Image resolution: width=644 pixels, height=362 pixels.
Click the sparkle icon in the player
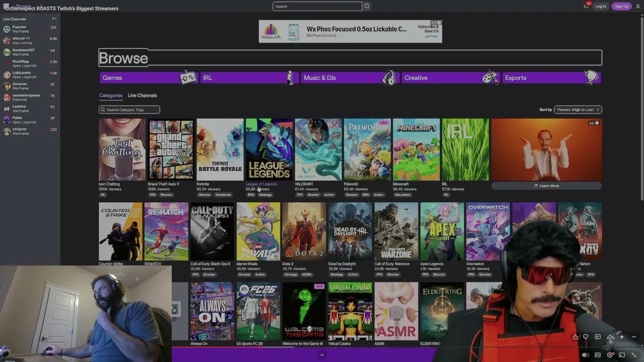point(622,337)
